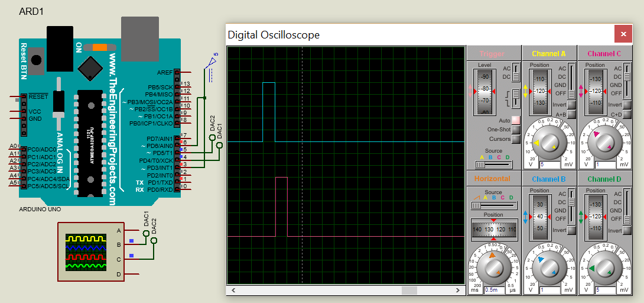
Task: Toggle the C+D button on Channel C
Action: click(x=627, y=114)
